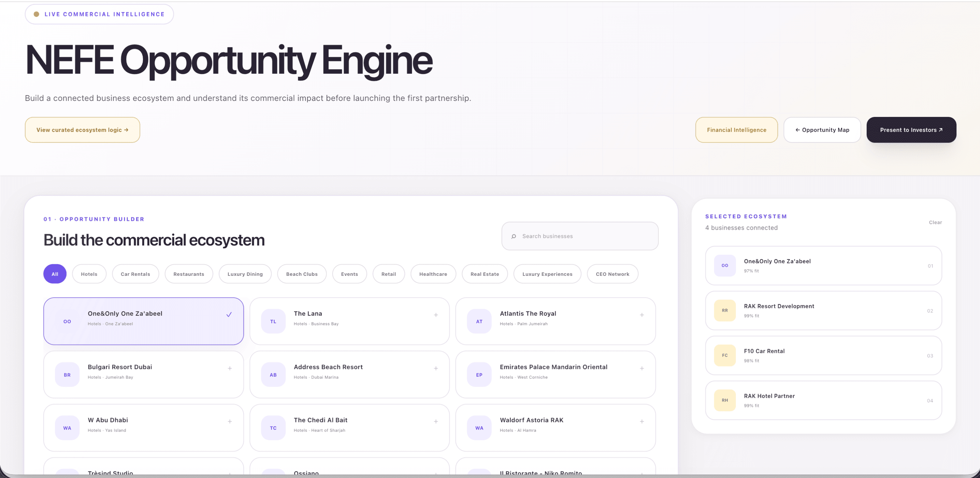Filter by Retail category
Viewport: 980px width, 478px height.
click(388, 274)
